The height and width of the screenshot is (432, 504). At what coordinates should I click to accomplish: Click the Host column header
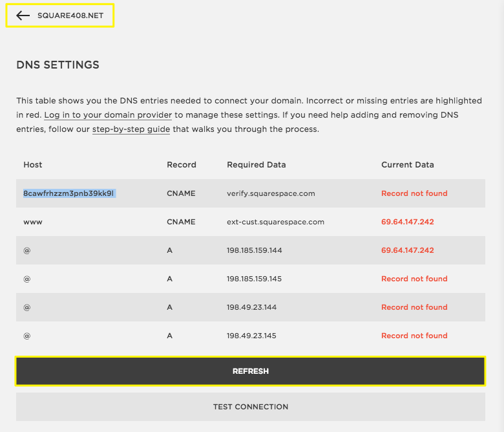pos(33,165)
